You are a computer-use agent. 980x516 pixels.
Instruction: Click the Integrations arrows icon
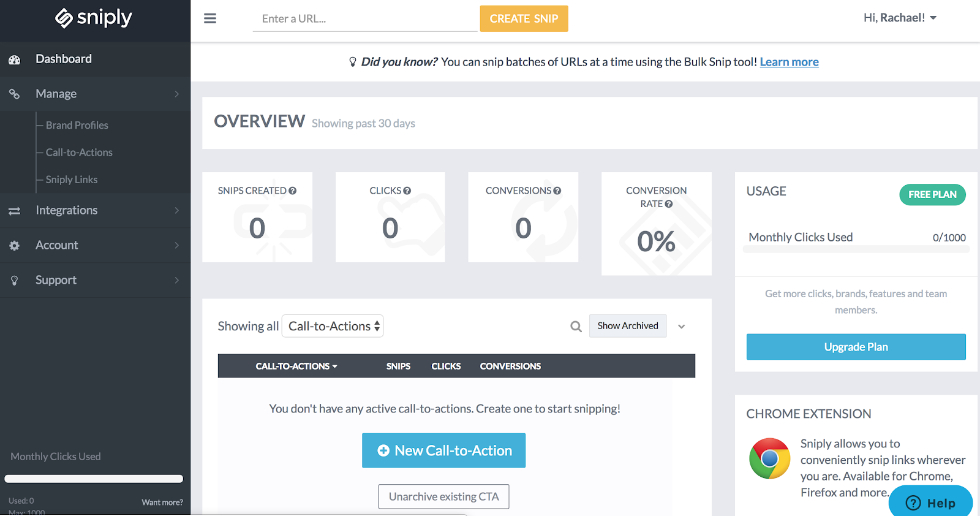tap(15, 211)
